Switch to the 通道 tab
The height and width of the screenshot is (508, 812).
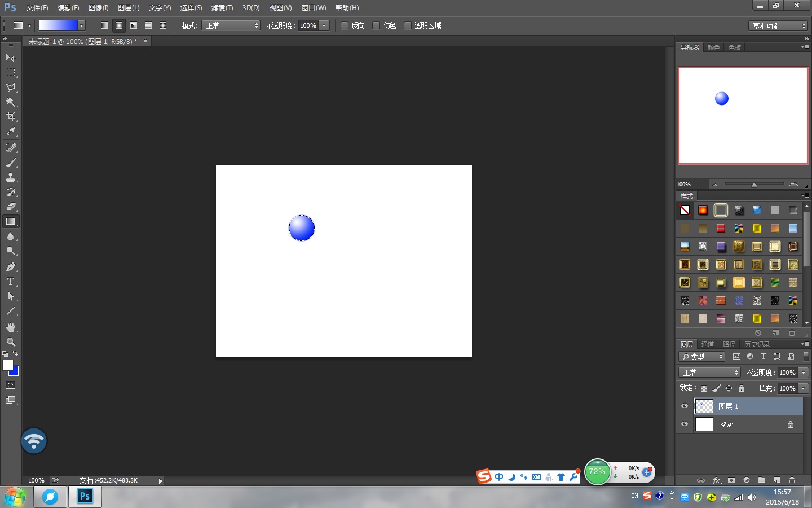point(708,344)
